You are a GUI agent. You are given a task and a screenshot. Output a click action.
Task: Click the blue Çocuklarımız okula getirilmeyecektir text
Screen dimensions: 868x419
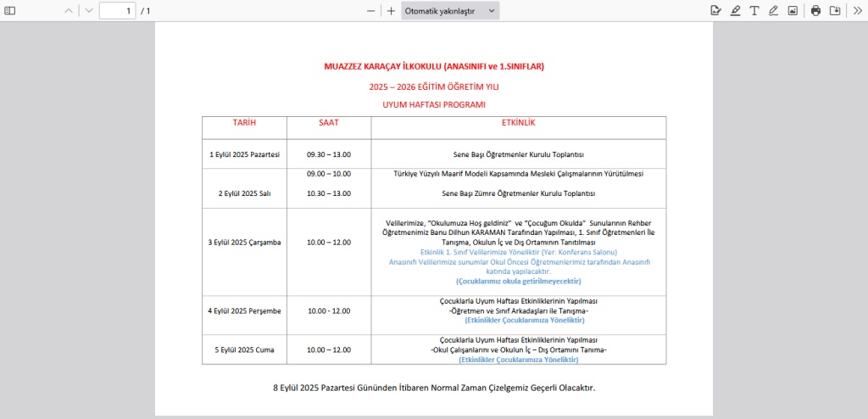coord(518,281)
